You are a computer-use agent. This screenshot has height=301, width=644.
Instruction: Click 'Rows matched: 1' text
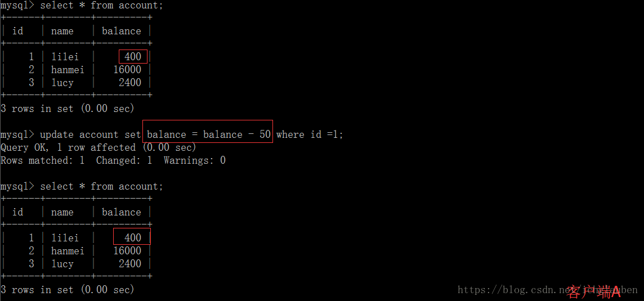[x=42, y=160]
